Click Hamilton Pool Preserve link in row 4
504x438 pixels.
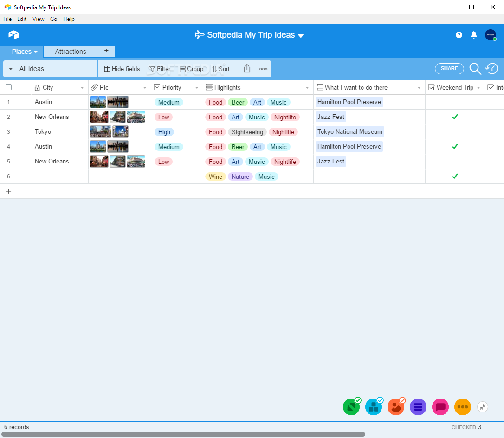pos(349,146)
